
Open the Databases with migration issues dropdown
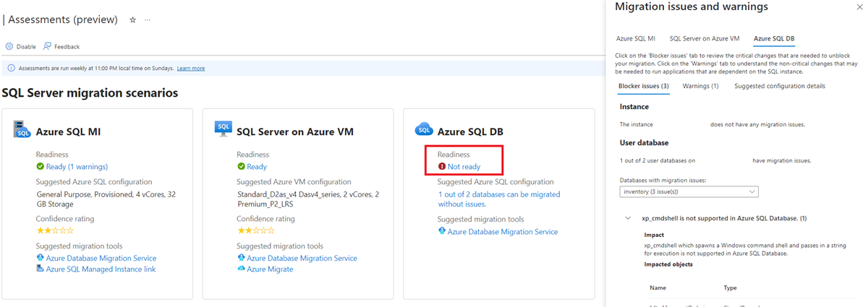click(x=689, y=191)
